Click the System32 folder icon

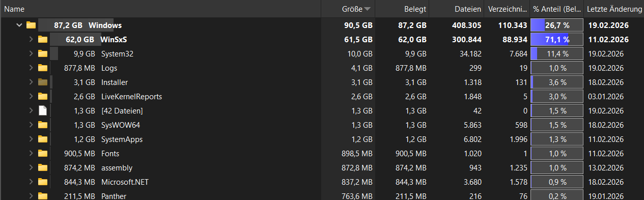tap(42, 53)
